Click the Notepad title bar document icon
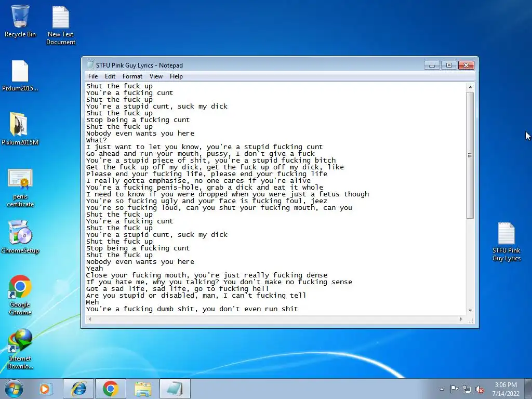Screen dimensions: 532x399 coord(90,65)
